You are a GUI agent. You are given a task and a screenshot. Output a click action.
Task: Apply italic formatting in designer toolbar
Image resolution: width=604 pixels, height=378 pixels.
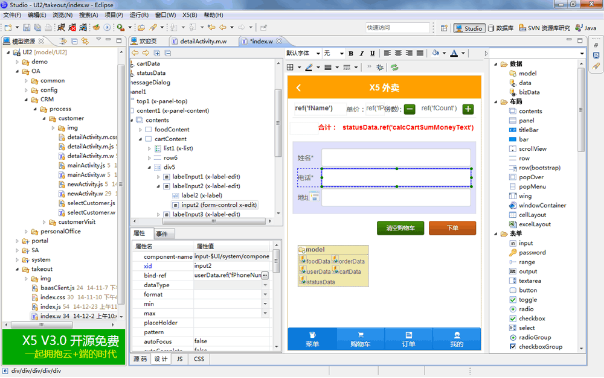click(x=361, y=53)
